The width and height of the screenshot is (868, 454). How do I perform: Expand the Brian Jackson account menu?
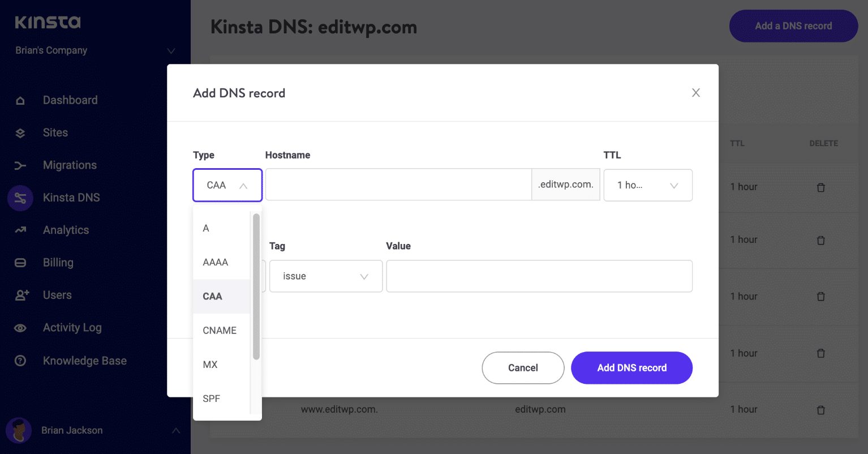(x=176, y=430)
